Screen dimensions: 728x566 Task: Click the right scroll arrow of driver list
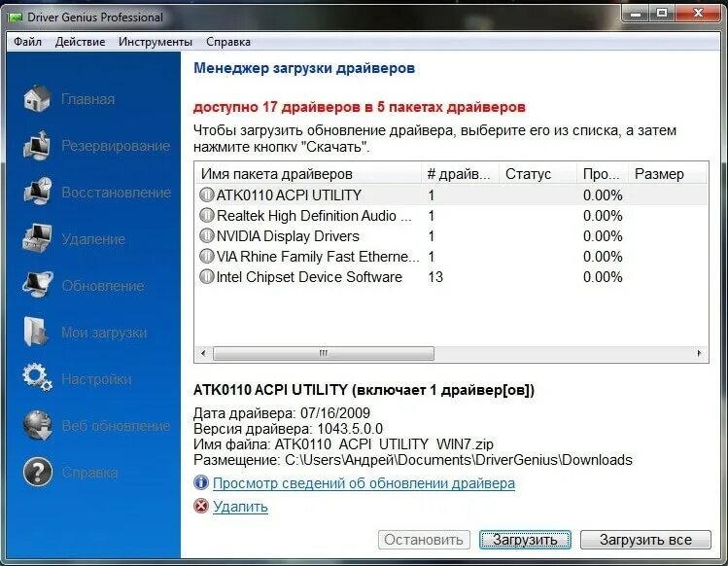[700, 353]
